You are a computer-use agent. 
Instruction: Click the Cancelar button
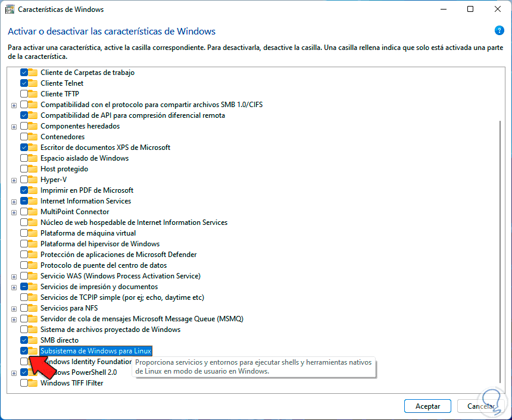(480, 406)
